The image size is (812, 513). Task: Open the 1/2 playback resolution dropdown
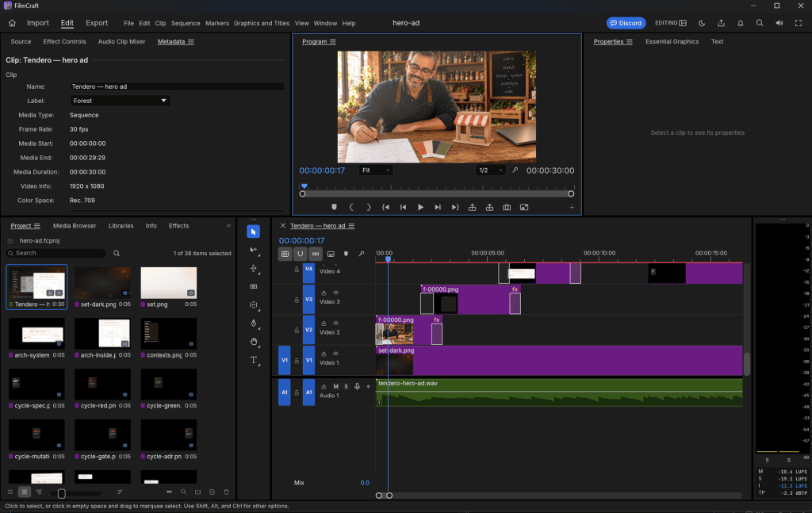(x=490, y=170)
